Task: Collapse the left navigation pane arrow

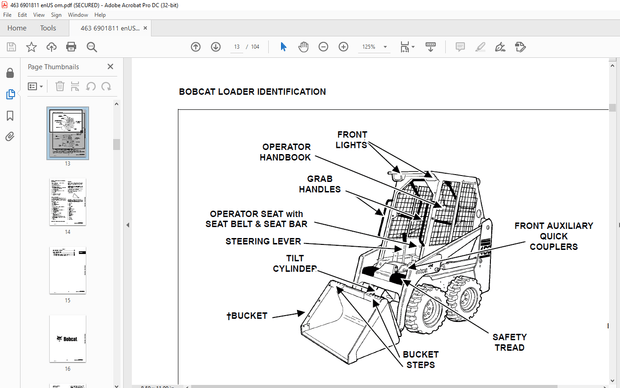Action: (128, 225)
